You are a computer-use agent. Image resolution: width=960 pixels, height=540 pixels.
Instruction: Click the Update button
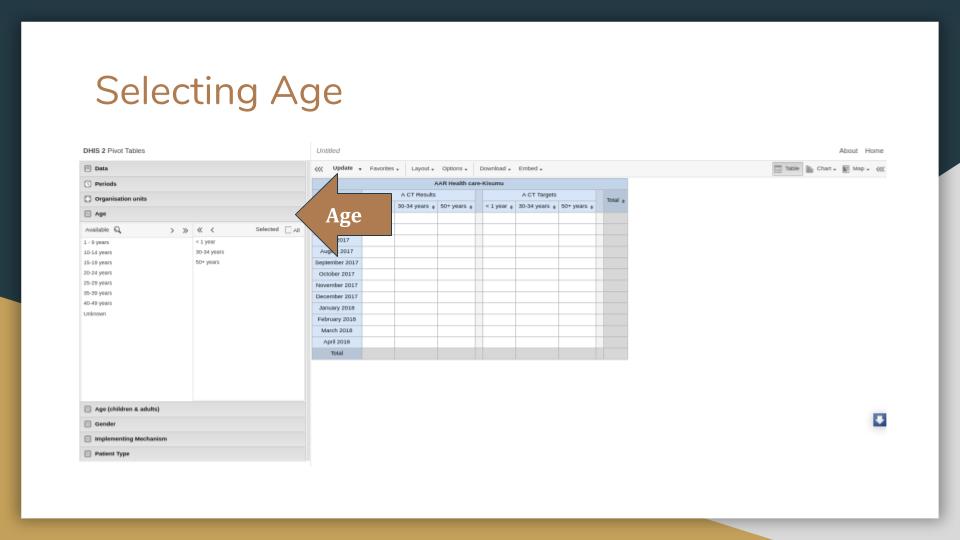point(342,168)
